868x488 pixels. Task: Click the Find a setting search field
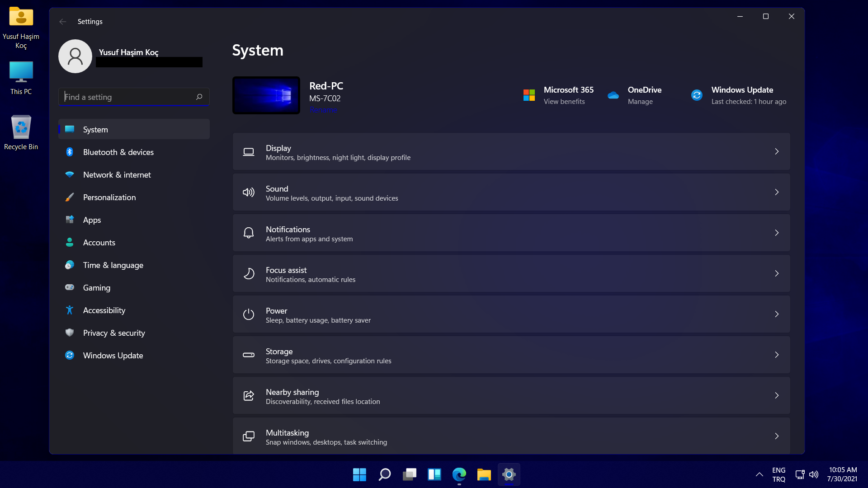pyautogui.click(x=127, y=97)
